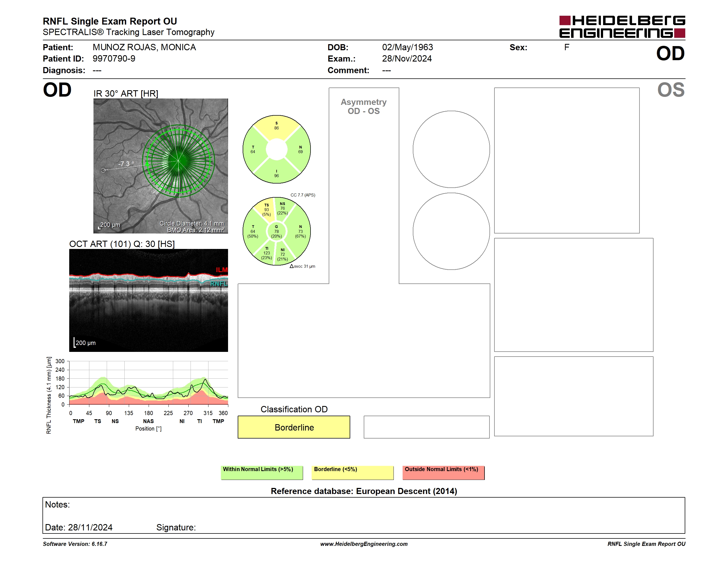
Task: Click the TI 123 (23%) sector
Action: coord(266,253)
